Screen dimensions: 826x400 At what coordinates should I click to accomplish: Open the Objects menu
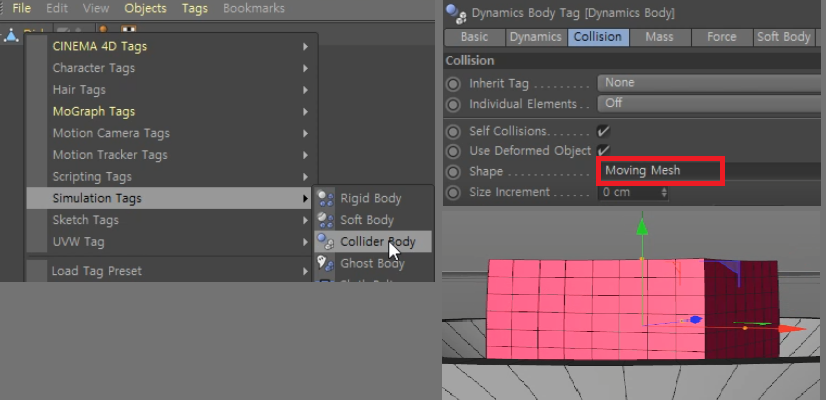(x=145, y=8)
